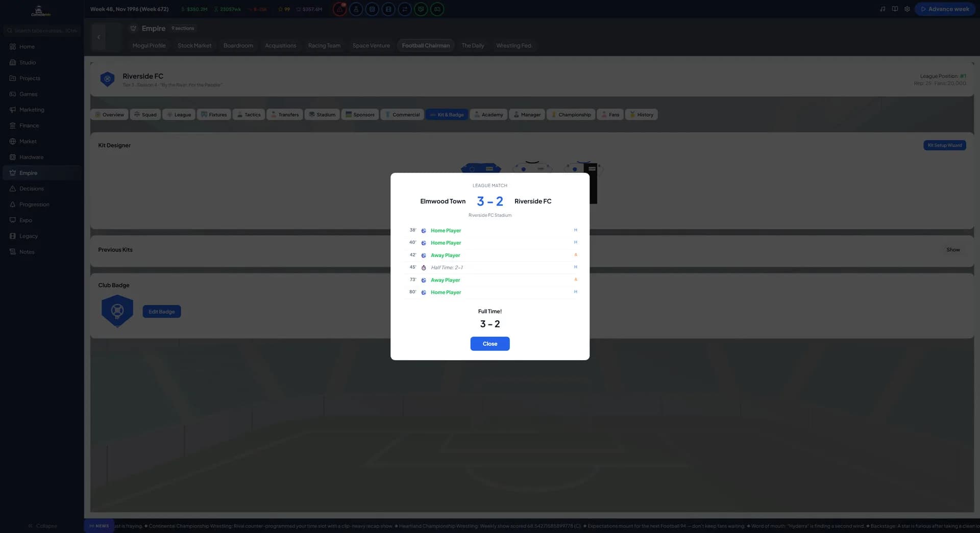
Task: Open the club Overview sub-tab
Action: point(109,115)
